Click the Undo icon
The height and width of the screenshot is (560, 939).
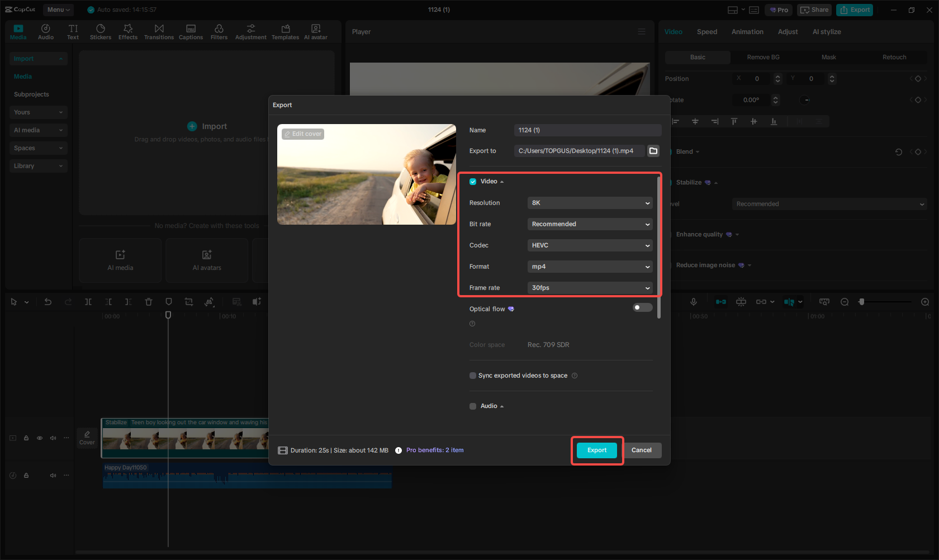pos(48,302)
